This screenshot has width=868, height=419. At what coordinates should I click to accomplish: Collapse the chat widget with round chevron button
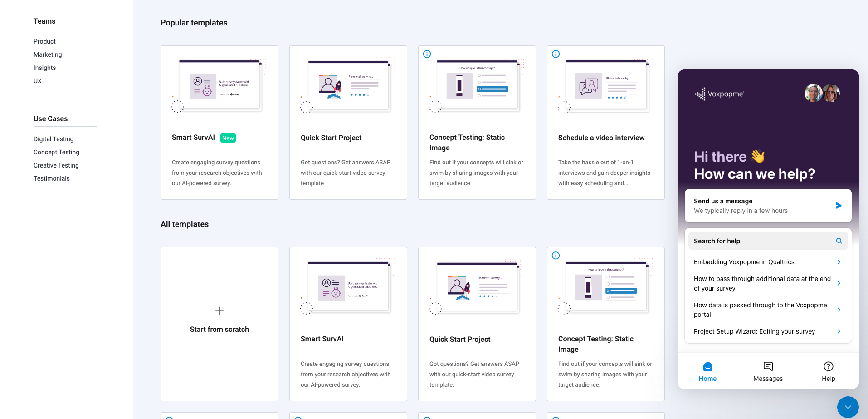(x=848, y=407)
